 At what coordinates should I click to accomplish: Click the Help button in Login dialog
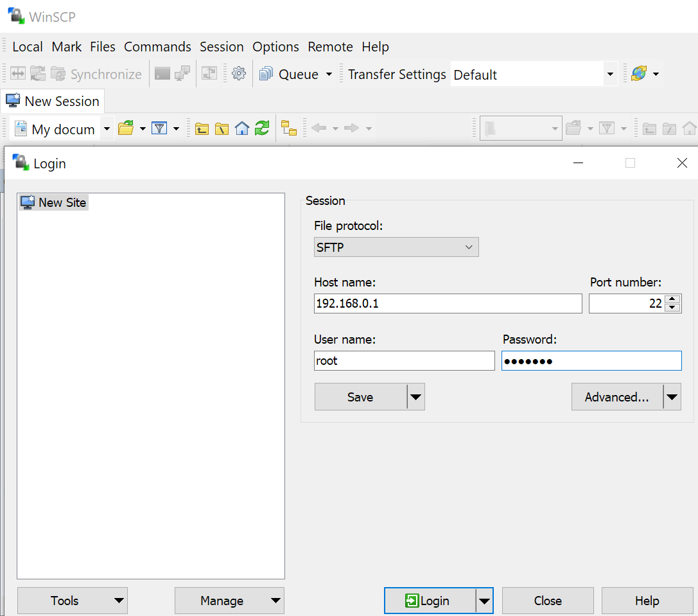[647, 601]
